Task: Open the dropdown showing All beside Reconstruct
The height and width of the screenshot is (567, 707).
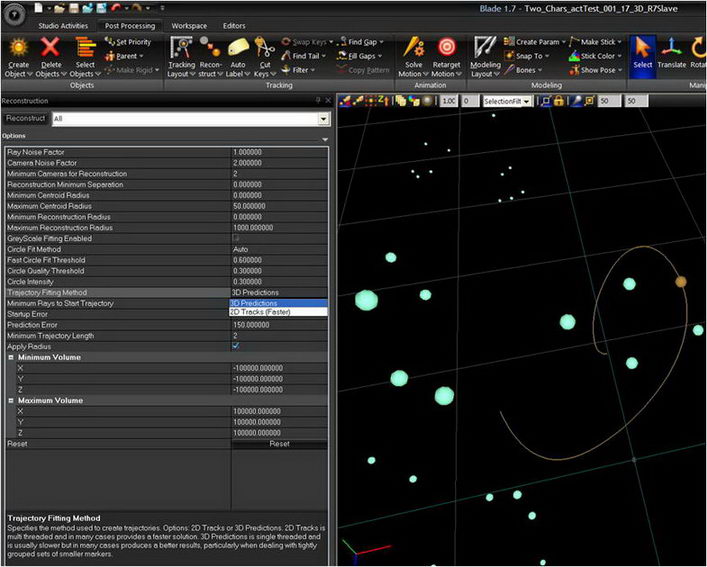Action: pyautogui.click(x=323, y=118)
